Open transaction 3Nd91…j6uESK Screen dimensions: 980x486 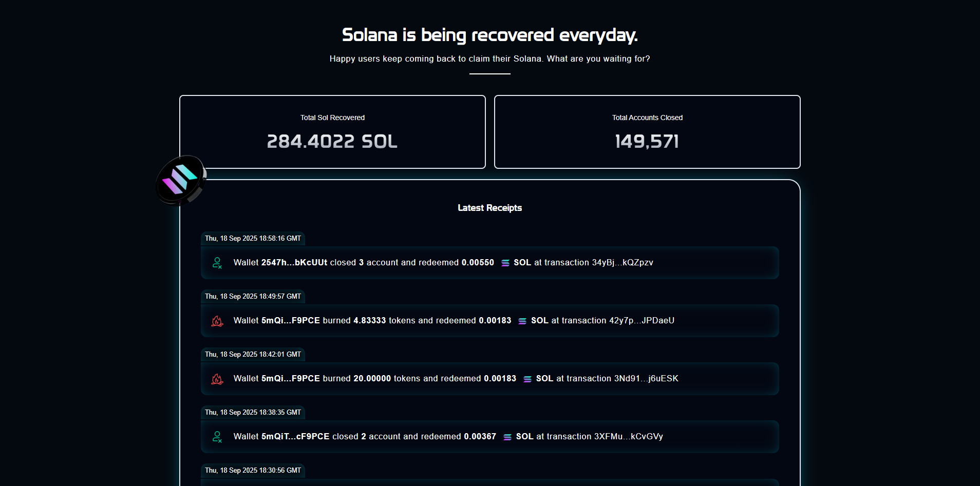[646, 378]
